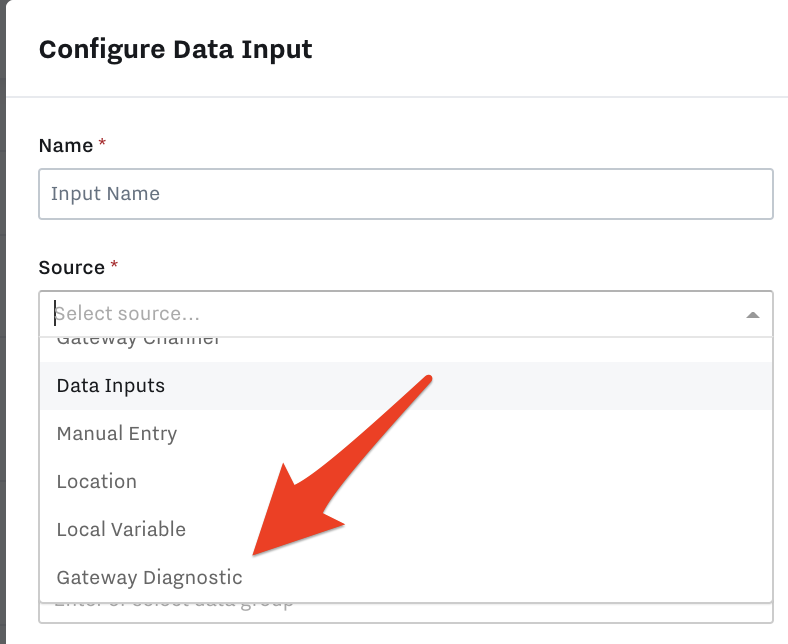This screenshot has width=788, height=644.
Task: Click the red asterisk next to Name
Action: click(x=102, y=142)
